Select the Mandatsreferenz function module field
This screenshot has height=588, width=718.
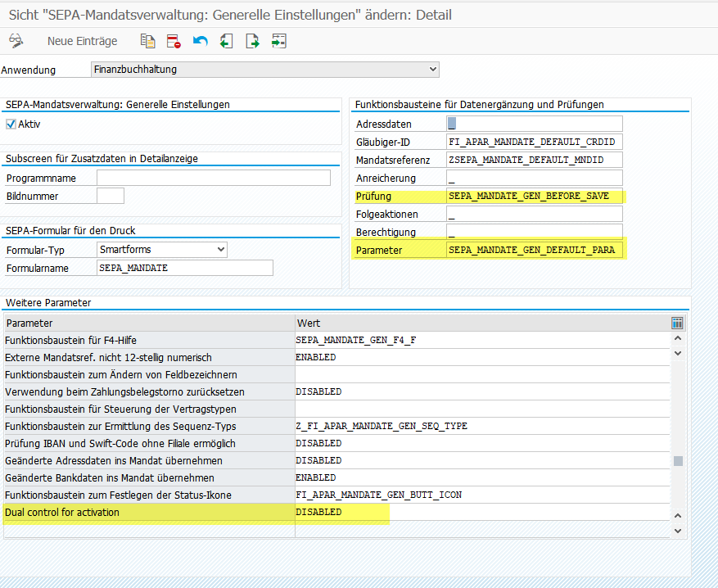click(x=534, y=160)
